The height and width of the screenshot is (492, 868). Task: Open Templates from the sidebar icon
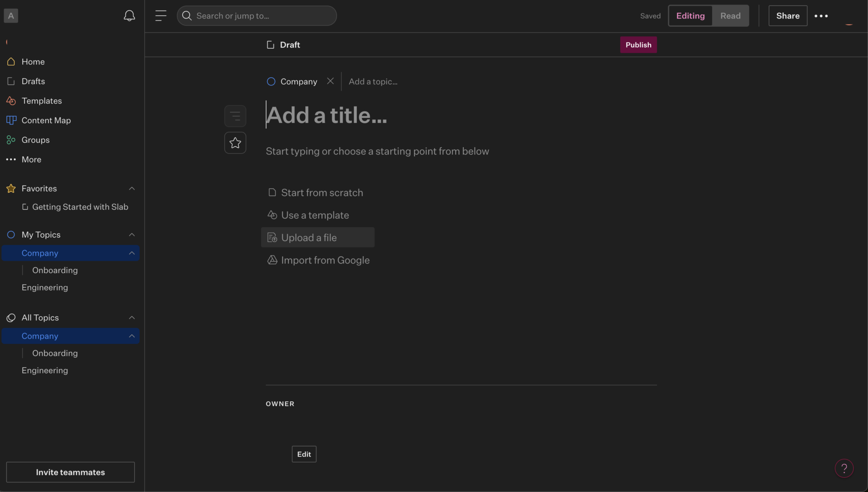(11, 101)
